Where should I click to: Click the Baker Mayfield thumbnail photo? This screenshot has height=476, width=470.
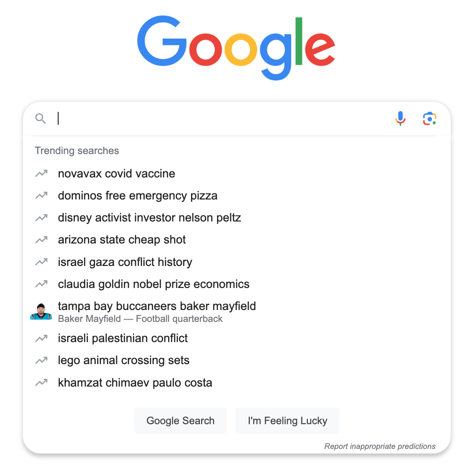click(41, 311)
